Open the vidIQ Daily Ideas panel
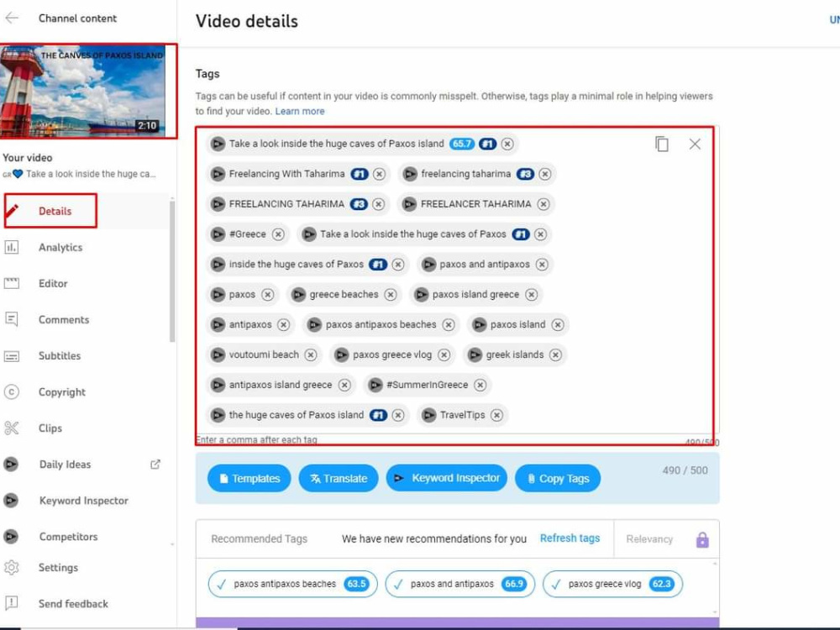This screenshot has width=840, height=630. (64, 464)
